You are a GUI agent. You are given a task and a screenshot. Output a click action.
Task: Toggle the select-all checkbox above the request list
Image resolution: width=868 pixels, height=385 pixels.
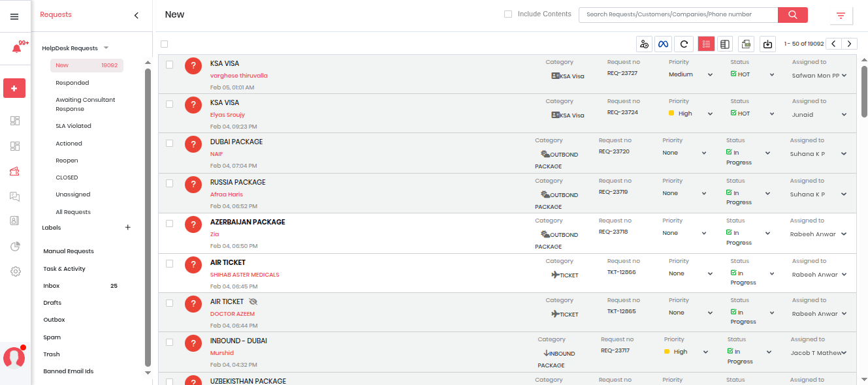click(165, 44)
